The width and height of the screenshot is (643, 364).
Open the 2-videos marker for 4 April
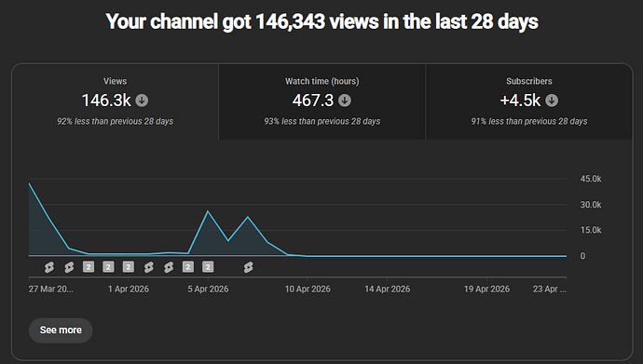pos(188,267)
